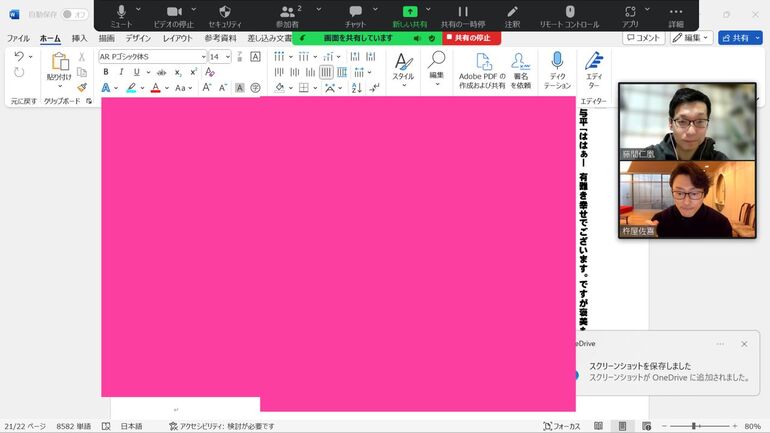Expand the Editing mode dropdown
Viewport: 770px width, 433px height.
click(x=691, y=38)
